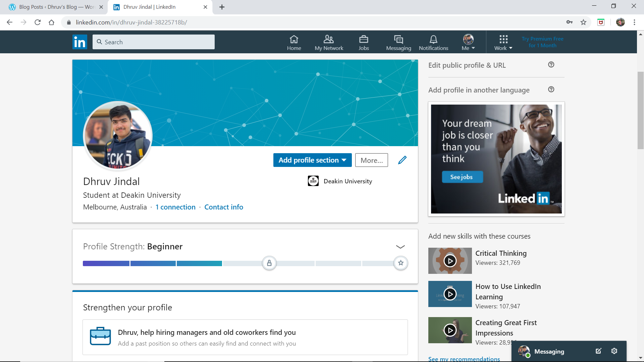Click the More... button
Image resolution: width=644 pixels, height=362 pixels.
pyautogui.click(x=371, y=160)
